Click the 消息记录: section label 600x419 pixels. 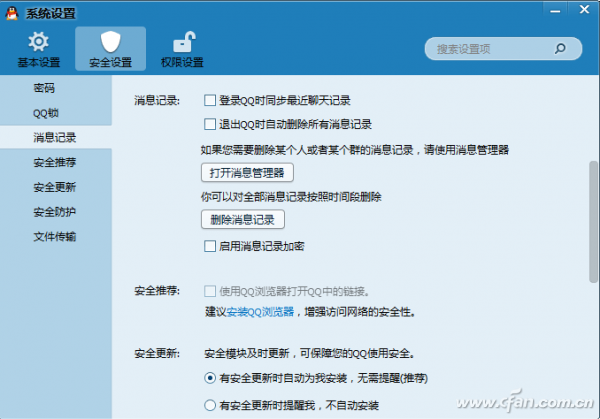pos(157,101)
